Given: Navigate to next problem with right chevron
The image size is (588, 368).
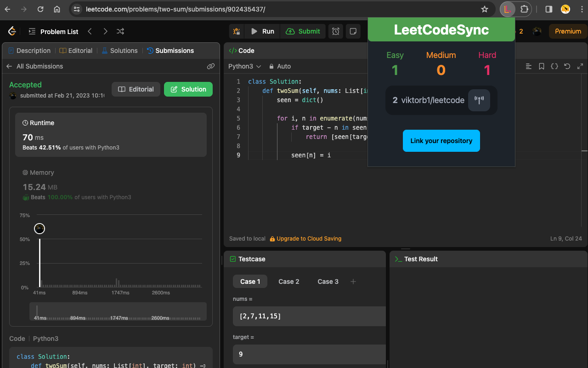Looking at the screenshot, I should click(105, 31).
